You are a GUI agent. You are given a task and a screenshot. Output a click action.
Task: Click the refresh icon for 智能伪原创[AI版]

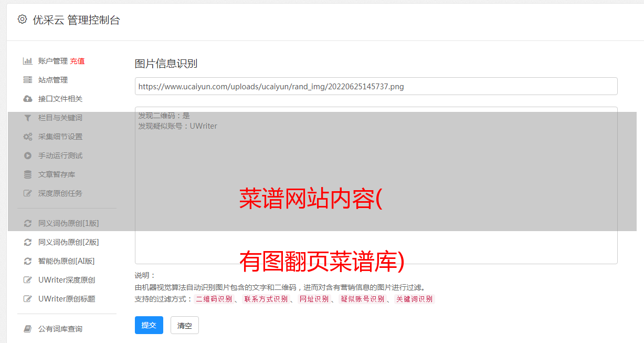pos(28,261)
